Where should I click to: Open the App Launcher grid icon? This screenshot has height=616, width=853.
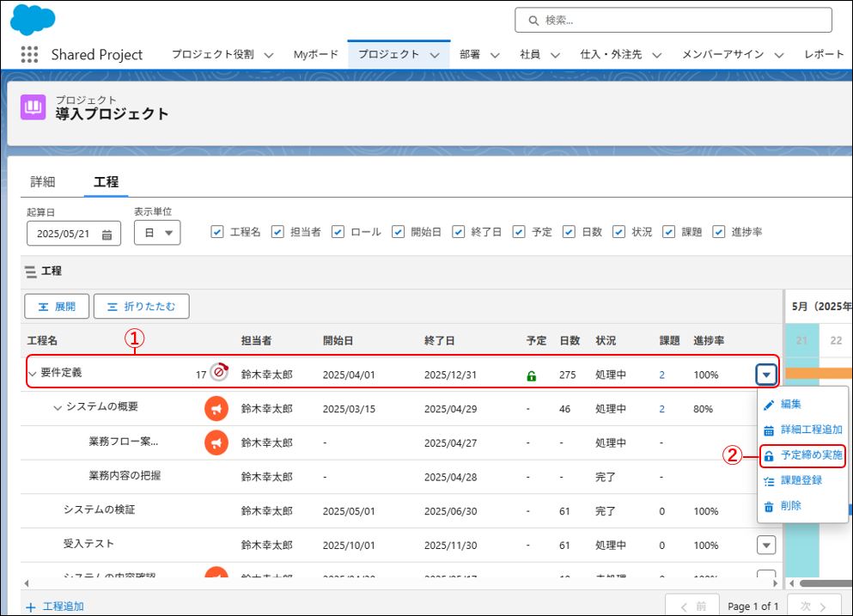click(29, 54)
